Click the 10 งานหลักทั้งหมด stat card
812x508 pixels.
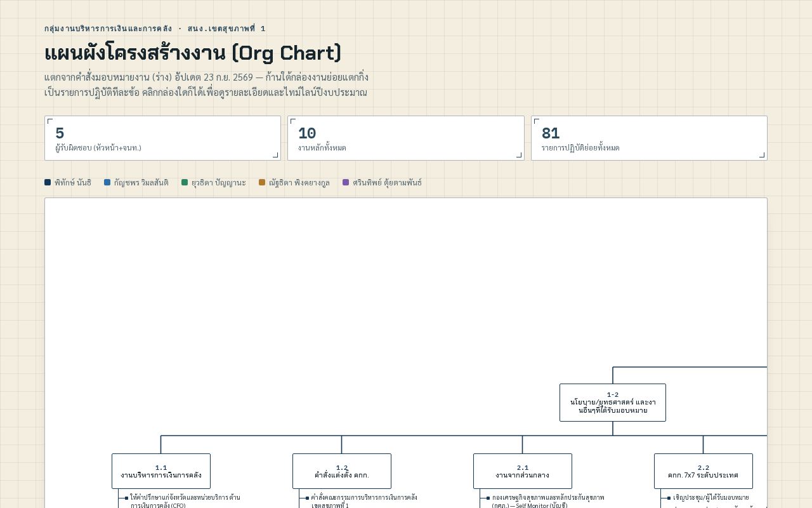[x=406, y=138]
